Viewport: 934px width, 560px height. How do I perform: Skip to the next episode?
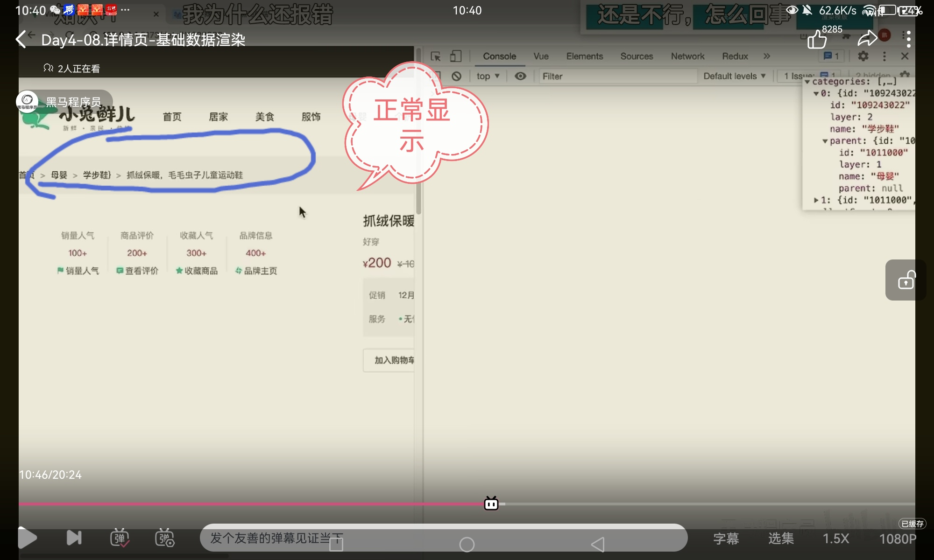click(x=74, y=538)
